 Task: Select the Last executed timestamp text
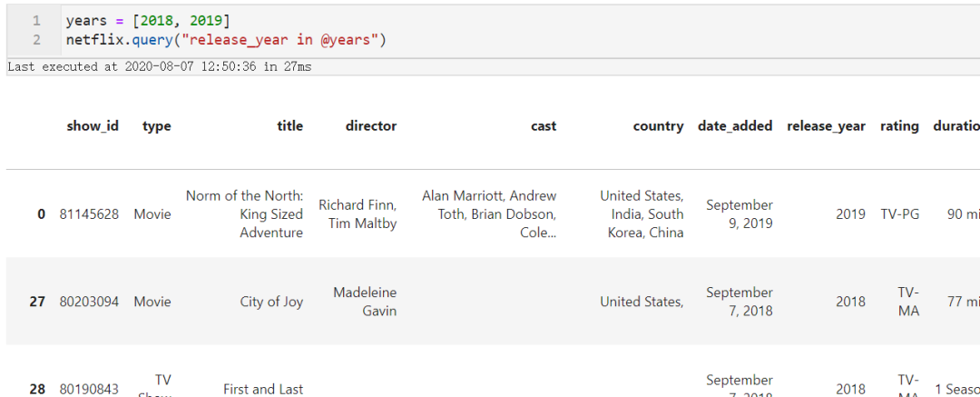(x=160, y=66)
